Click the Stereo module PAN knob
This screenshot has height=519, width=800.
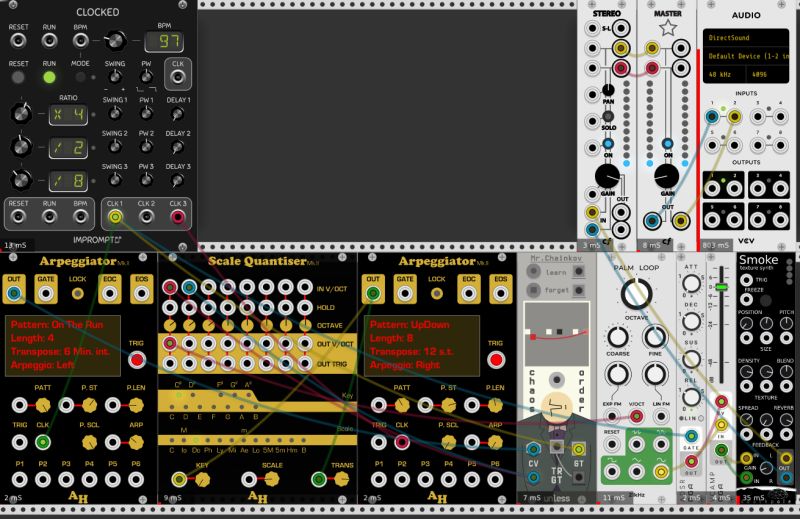(x=608, y=90)
